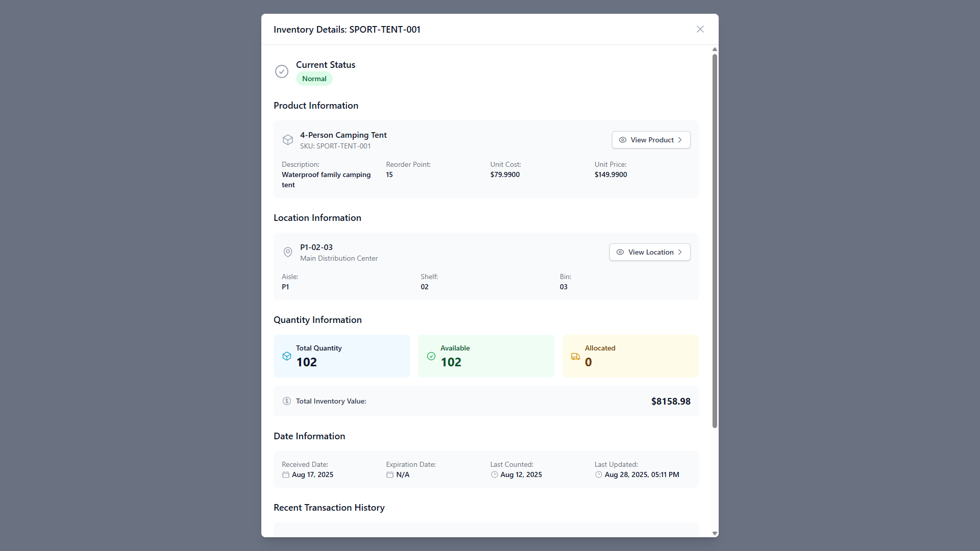This screenshot has height=551, width=980.
Task: Click the View Product button
Action: click(651, 140)
